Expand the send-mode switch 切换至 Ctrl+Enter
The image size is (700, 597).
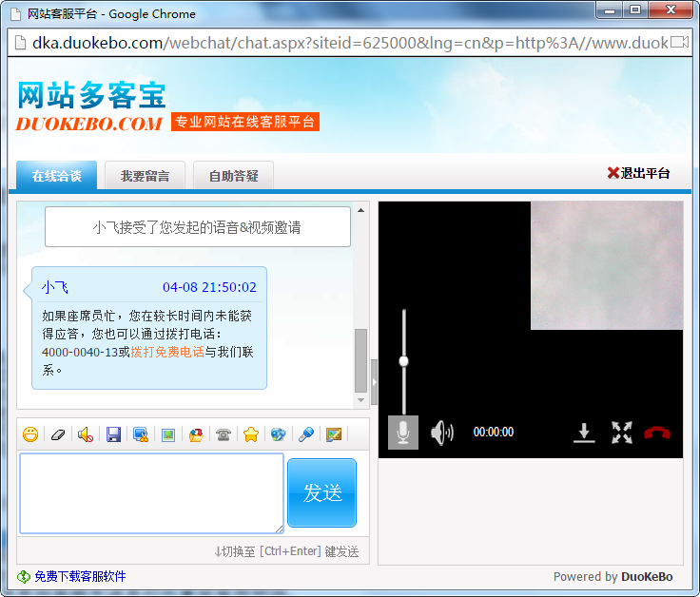pos(286,551)
